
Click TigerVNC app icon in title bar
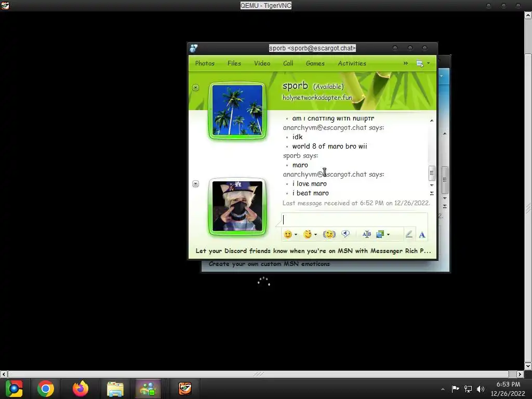point(5,5)
